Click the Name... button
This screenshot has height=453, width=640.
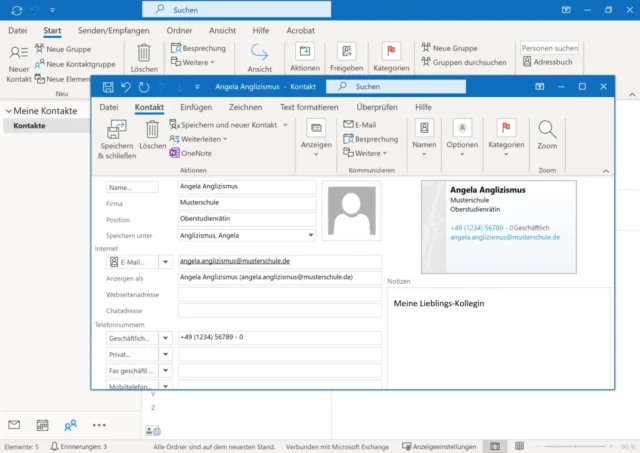132,187
